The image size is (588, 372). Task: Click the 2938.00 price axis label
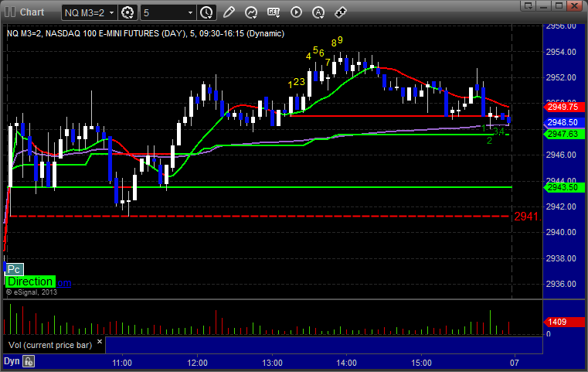coord(561,258)
